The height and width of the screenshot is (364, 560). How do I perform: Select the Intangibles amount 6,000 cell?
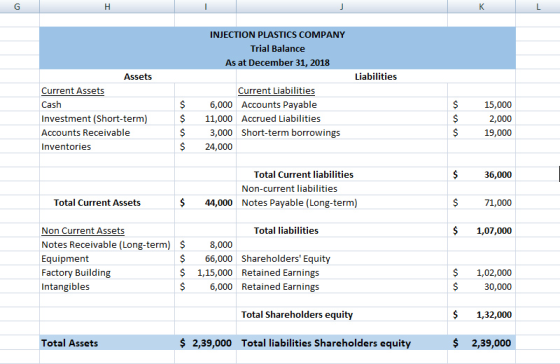(205, 286)
